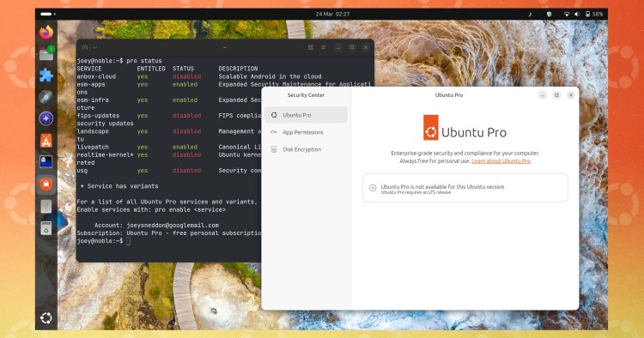Screen dimensions: 644x338
Task: Click terminal prompt cursor at bottom
Action: (129, 241)
